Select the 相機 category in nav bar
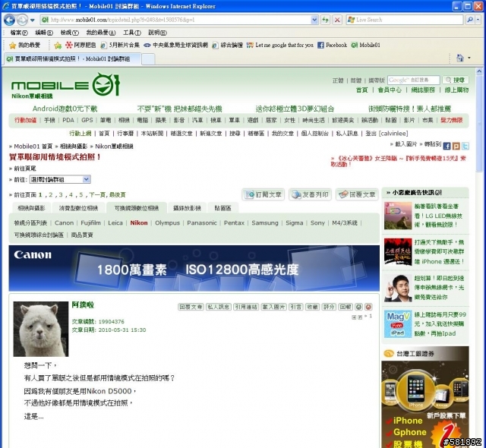Image resolution: width=486 pixels, height=448 pixels. click(124, 120)
